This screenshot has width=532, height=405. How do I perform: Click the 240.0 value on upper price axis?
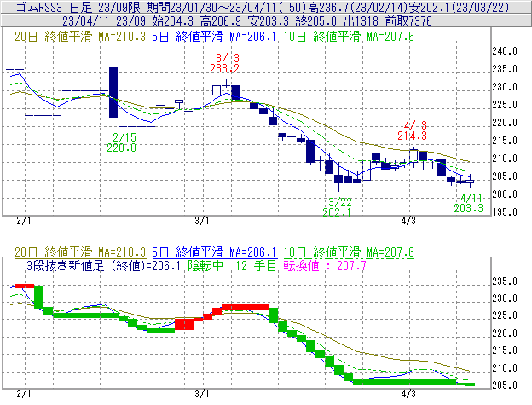pyautogui.click(x=506, y=51)
